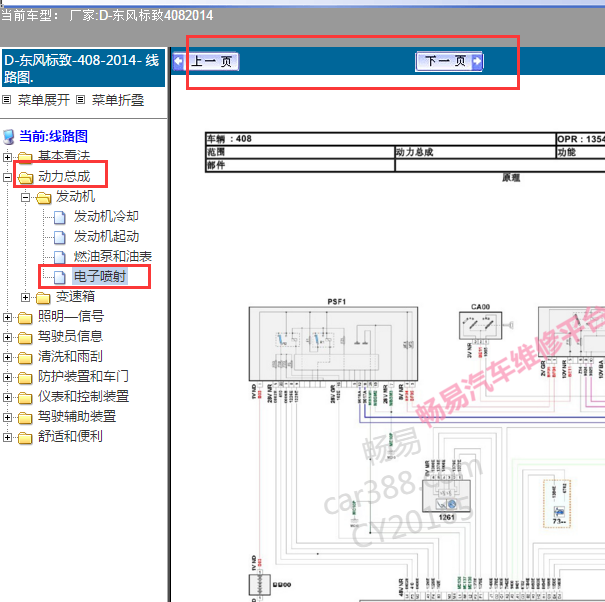Expand the 照明—信号 folder

[x=7, y=317]
